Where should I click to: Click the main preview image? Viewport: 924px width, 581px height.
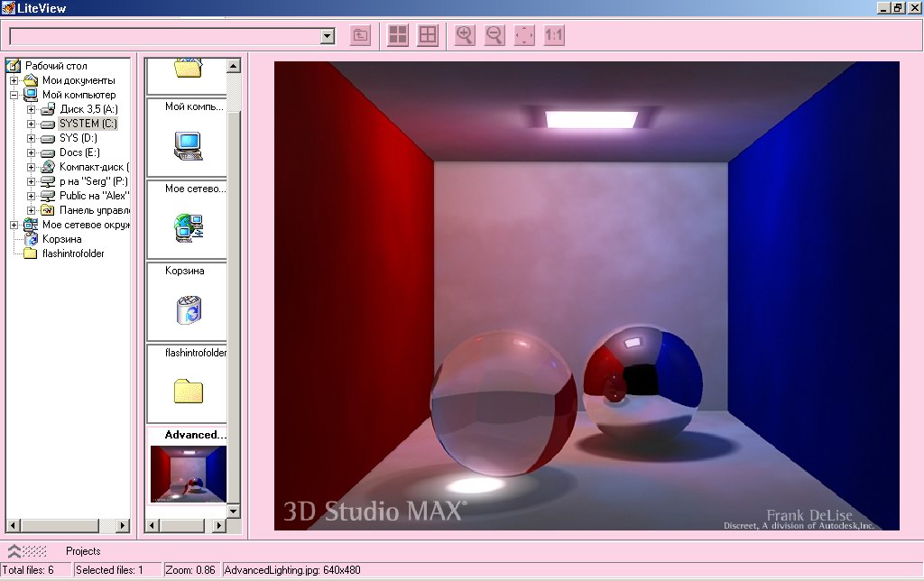point(587,296)
